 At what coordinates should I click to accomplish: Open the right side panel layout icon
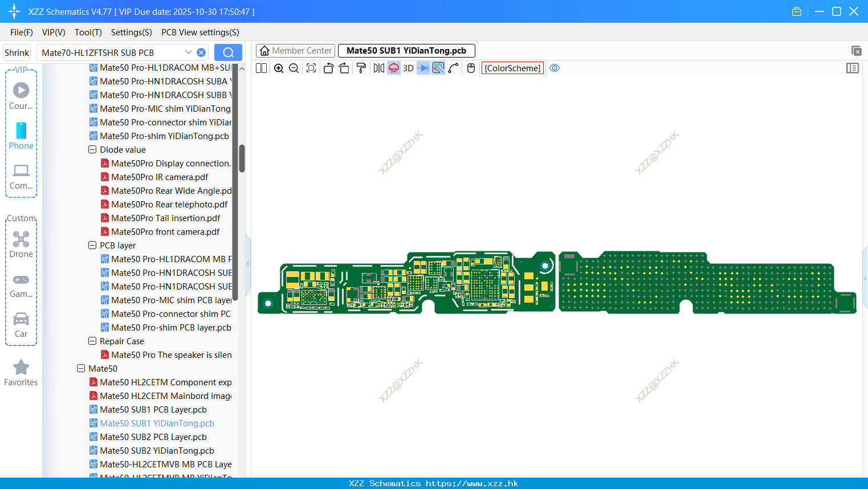pos(853,68)
